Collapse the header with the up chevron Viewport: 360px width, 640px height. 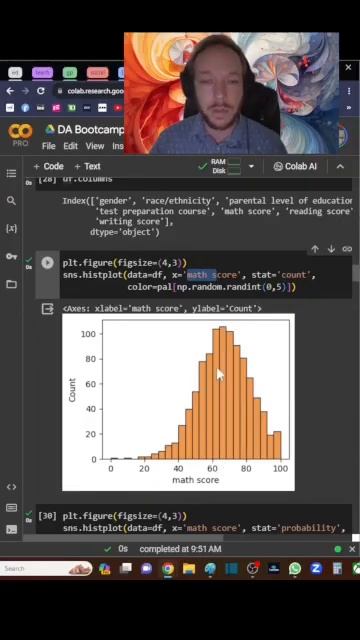point(340,167)
